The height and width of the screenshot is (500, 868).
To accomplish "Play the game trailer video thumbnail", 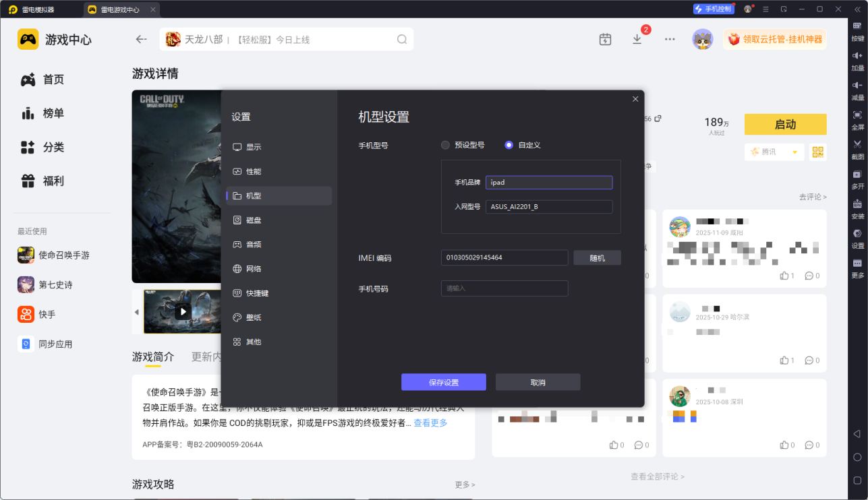I will click(x=182, y=311).
